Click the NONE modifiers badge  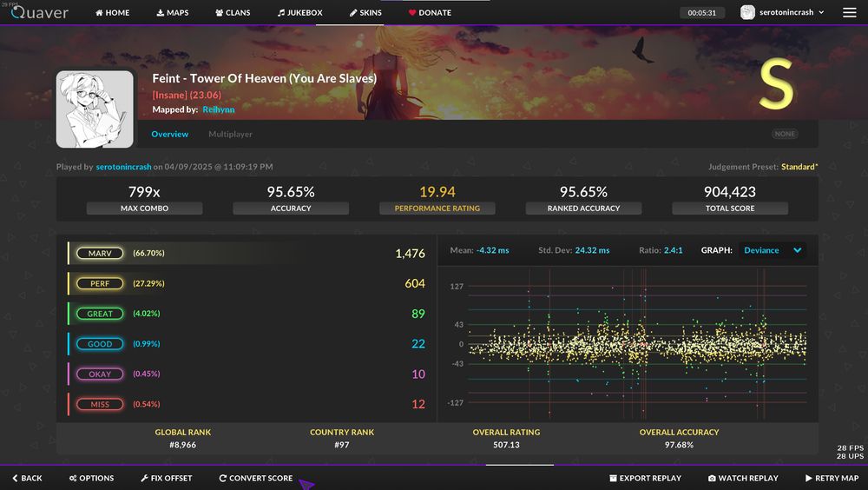785,134
